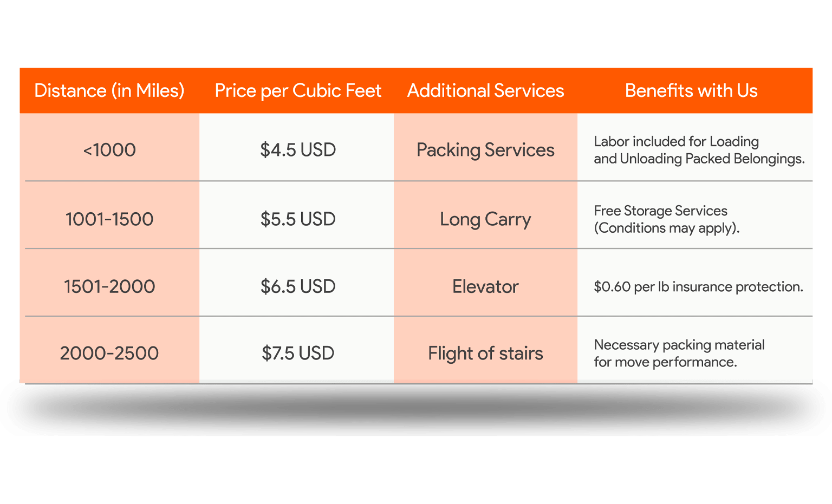Click the Elevator service cell
The width and height of the screenshot is (832, 504).
coord(485,286)
